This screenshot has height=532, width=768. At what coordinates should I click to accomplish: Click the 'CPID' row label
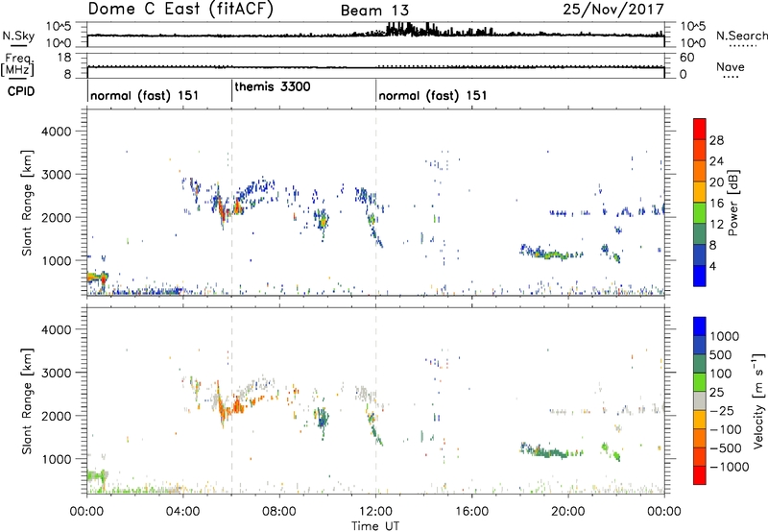(21, 91)
